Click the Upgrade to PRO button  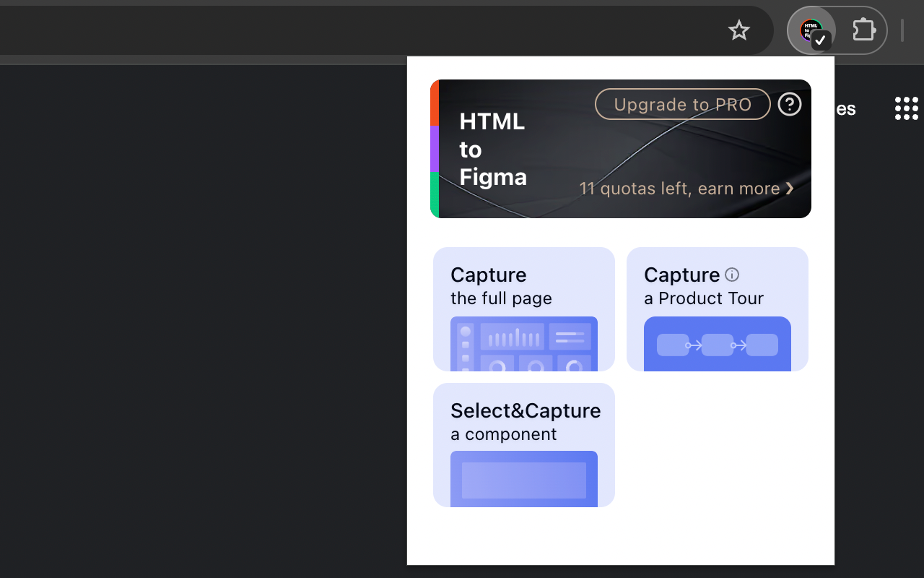682,104
